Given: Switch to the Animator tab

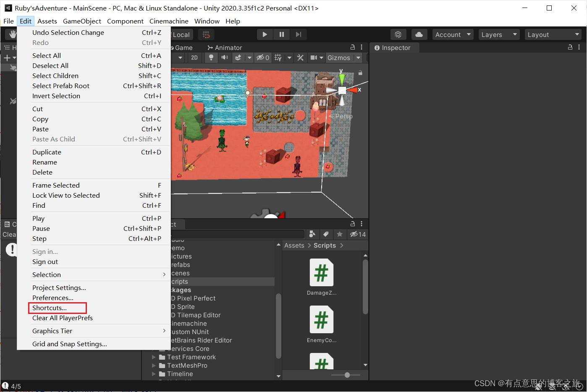Looking at the screenshot, I should [225, 47].
